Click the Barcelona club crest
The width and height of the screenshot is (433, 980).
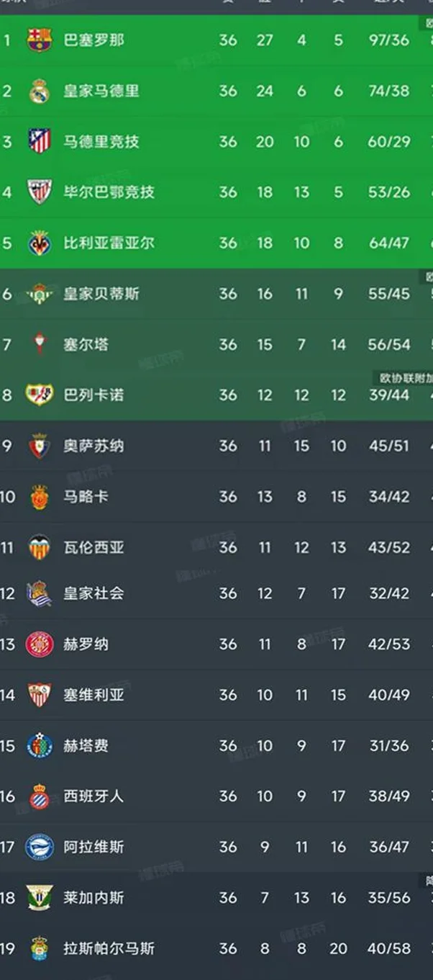tap(40, 40)
